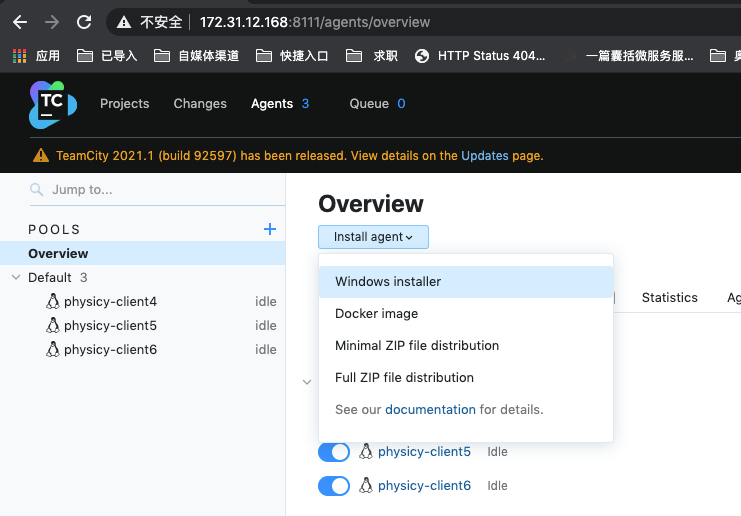Open the 快捷入口 bookmark folder
This screenshot has width=741, height=516.
pos(292,56)
